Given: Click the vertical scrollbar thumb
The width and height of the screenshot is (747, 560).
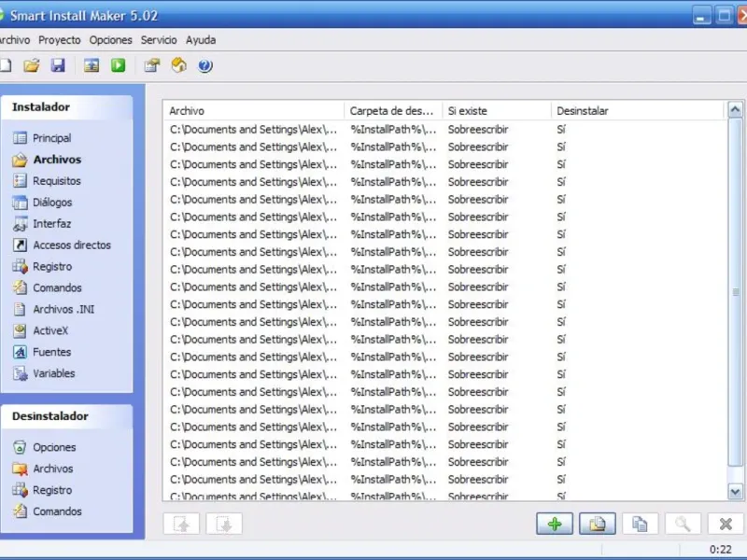Looking at the screenshot, I should [735, 292].
